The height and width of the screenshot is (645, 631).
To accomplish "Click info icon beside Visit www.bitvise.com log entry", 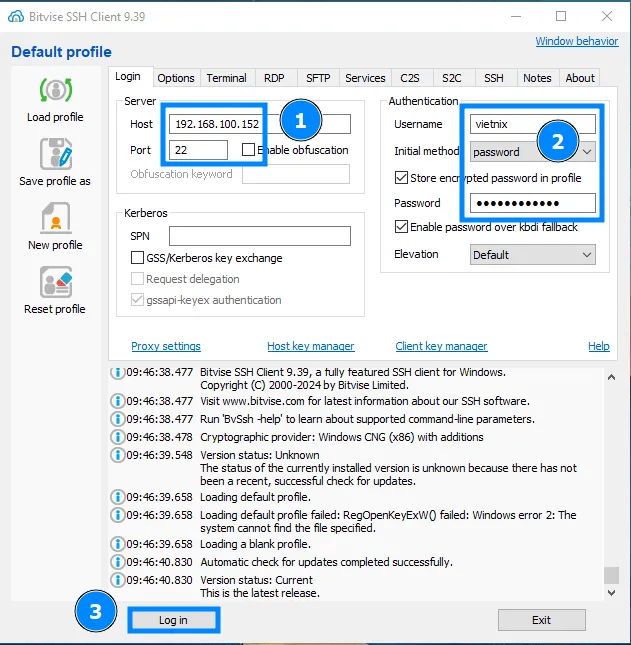I will coord(118,401).
